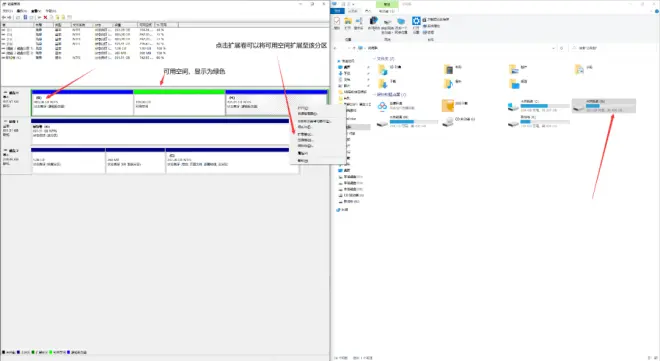Image resolution: width=660 pixels, height=361 pixels.
Task: Sort by Free Space column header
Action: coord(146,25)
